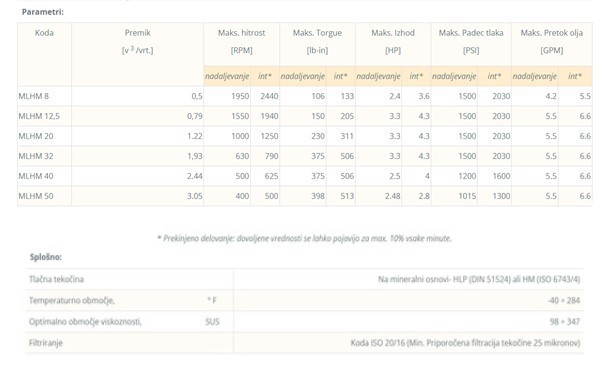Image resolution: width=605 pixels, height=376 pixels.
Task: Select the Tlačna tekočina row
Action: tap(305, 279)
